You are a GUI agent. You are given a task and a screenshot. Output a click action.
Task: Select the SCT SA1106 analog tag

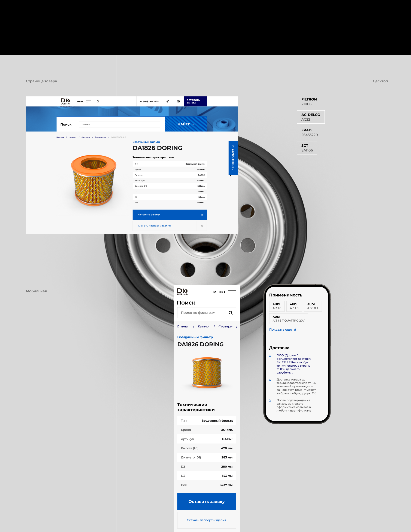tap(307, 148)
